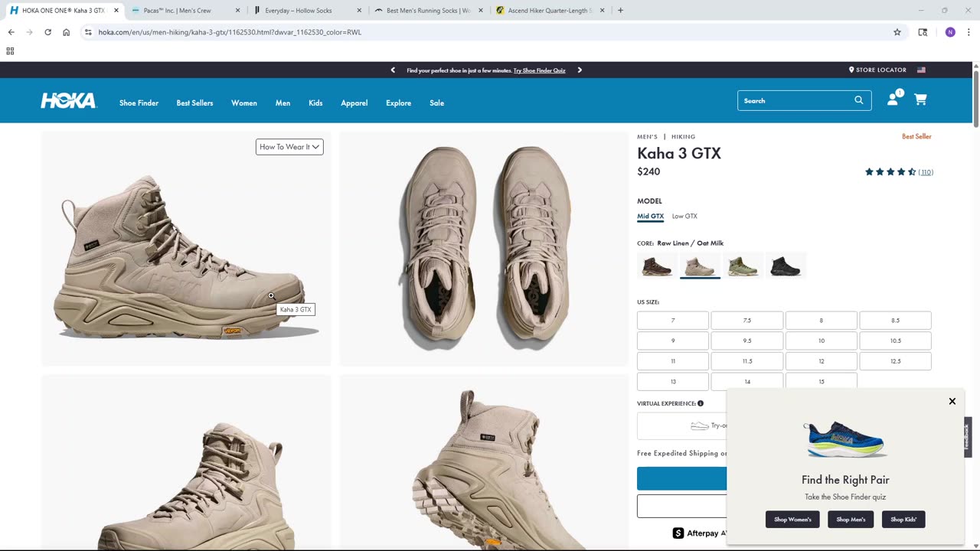Select the Low GTX model
980x551 pixels.
tap(684, 217)
